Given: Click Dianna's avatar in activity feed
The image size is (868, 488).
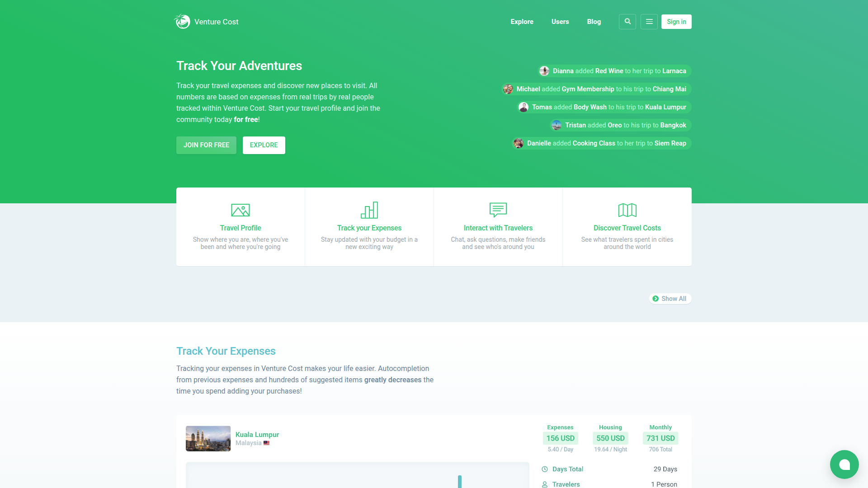Looking at the screenshot, I should 544,71.
